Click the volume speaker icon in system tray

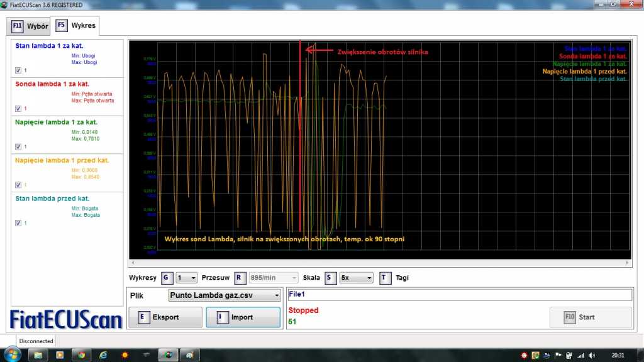coord(591,355)
